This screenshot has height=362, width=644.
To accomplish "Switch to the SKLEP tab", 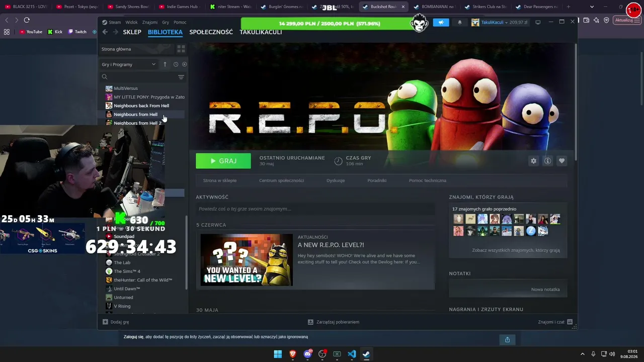I will point(132,32).
